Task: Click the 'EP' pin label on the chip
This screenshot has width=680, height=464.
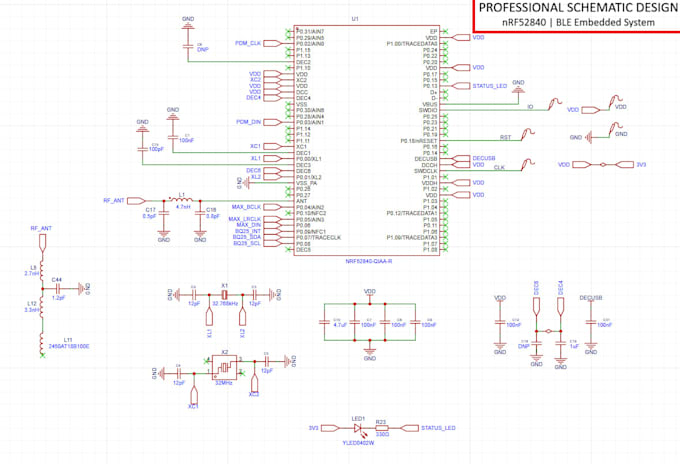Action: click(x=434, y=32)
